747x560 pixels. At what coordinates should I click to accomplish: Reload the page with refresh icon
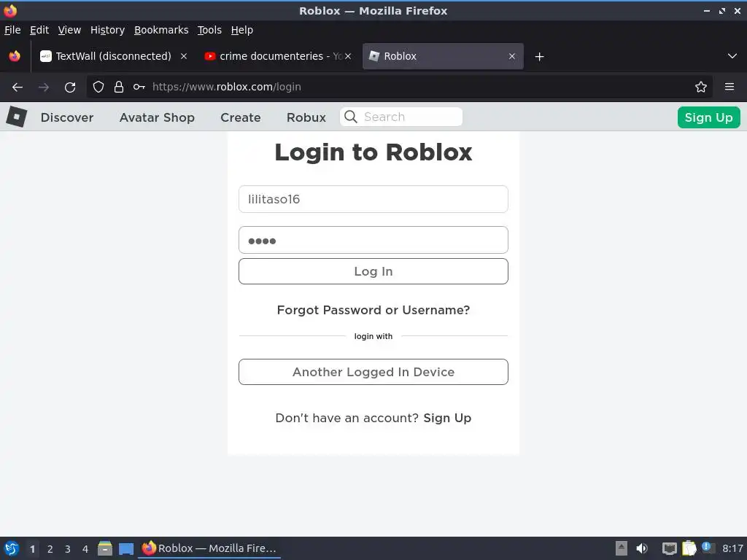point(70,87)
